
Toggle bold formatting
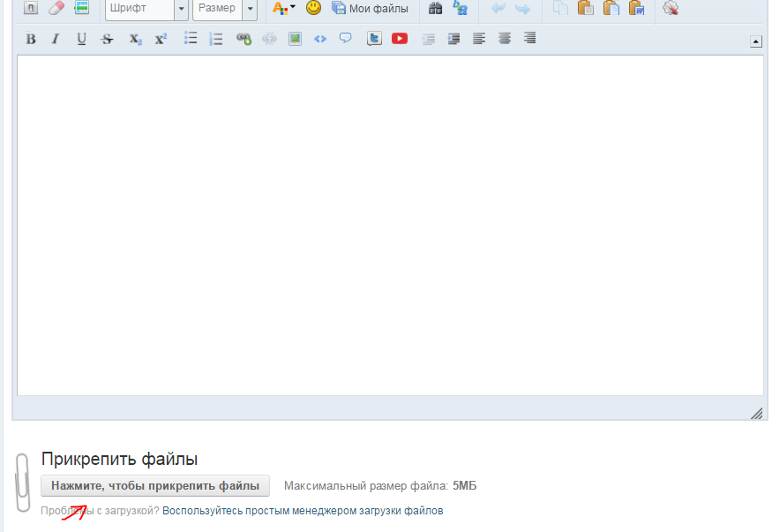pos(31,39)
